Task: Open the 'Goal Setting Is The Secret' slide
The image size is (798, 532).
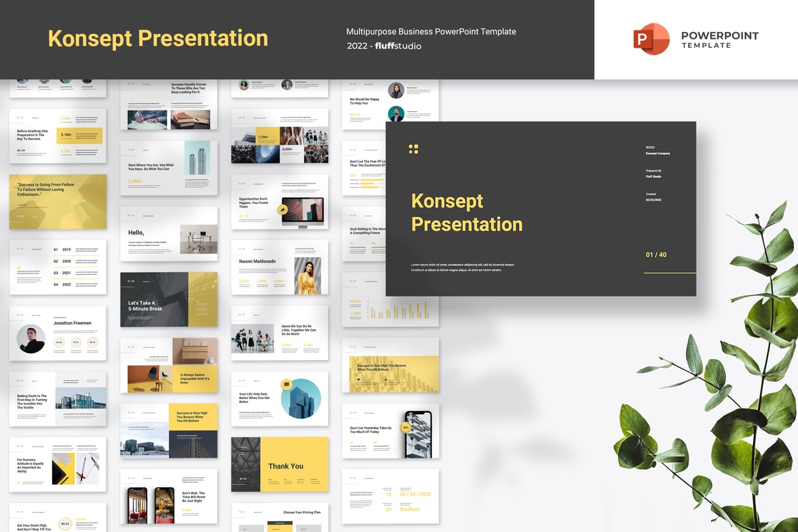Action: [364, 234]
